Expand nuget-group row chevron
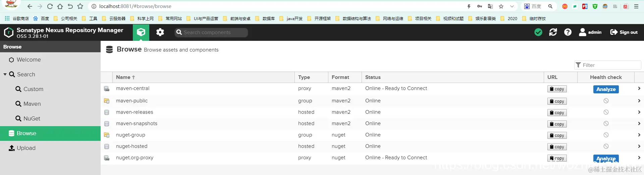This screenshot has width=644, height=175. [x=639, y=135]
